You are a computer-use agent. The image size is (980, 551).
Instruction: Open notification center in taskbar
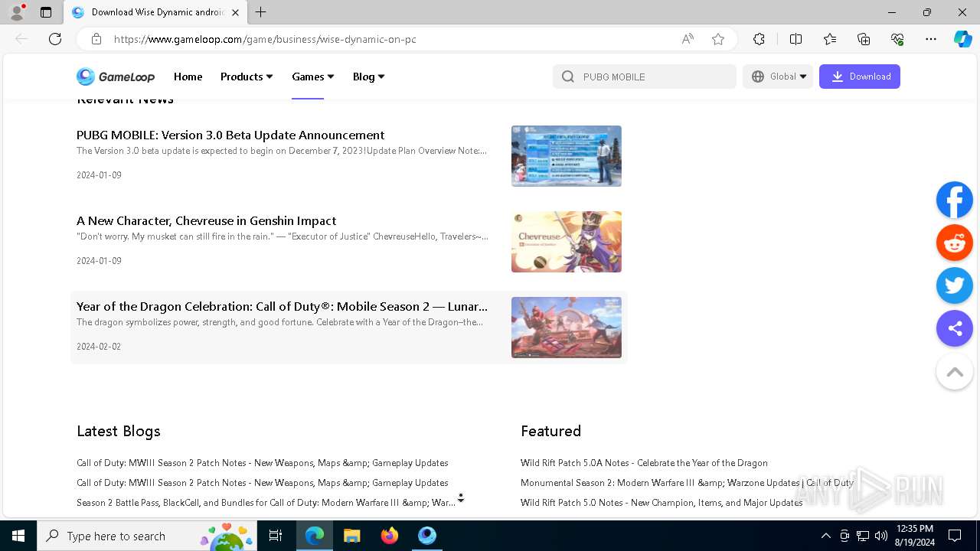955,536
